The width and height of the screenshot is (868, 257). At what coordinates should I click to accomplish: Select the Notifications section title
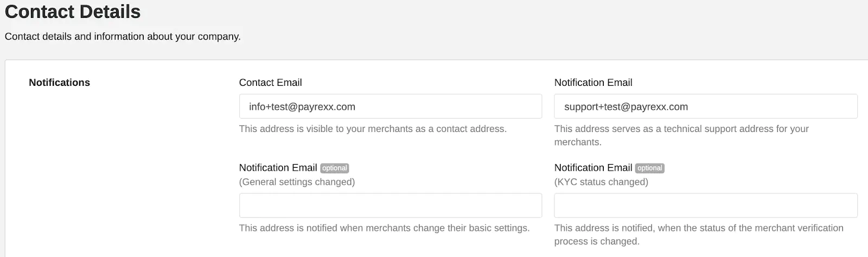click(x=59, y=83)
